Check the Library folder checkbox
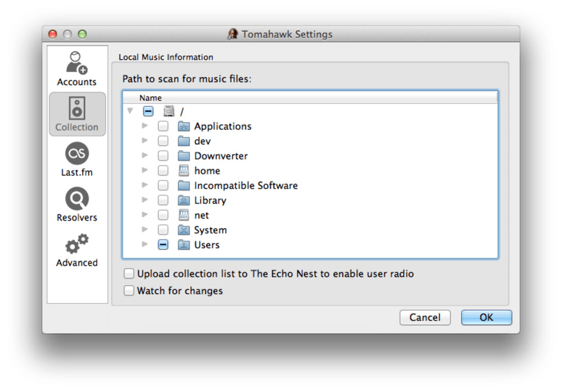 [x=163, y=200]
